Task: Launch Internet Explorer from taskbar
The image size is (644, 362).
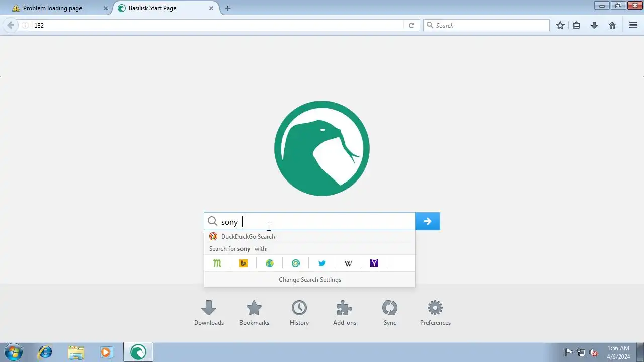Action: pos(45,352)
